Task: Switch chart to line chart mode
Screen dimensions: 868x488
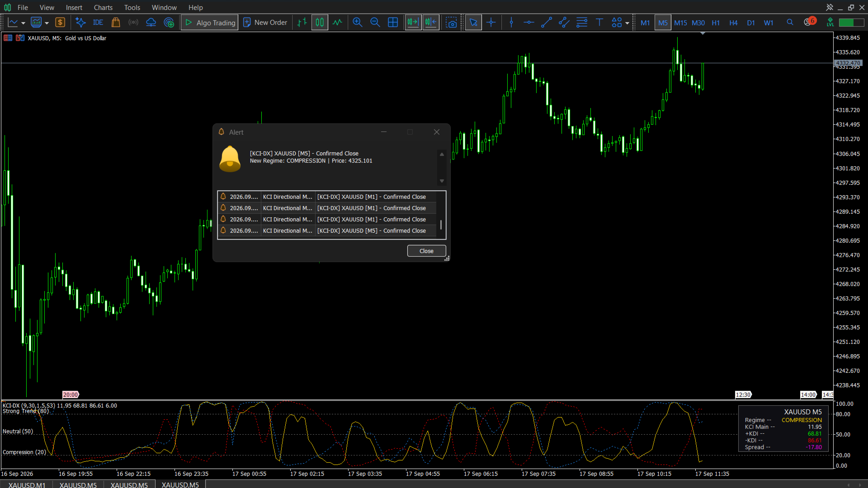Action: tap(337, 23)
